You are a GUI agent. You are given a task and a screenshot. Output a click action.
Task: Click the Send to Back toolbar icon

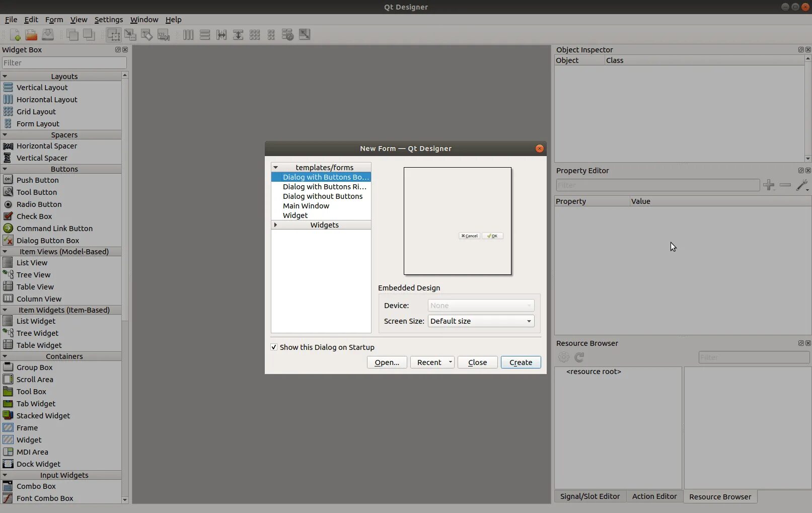point(72,35)
